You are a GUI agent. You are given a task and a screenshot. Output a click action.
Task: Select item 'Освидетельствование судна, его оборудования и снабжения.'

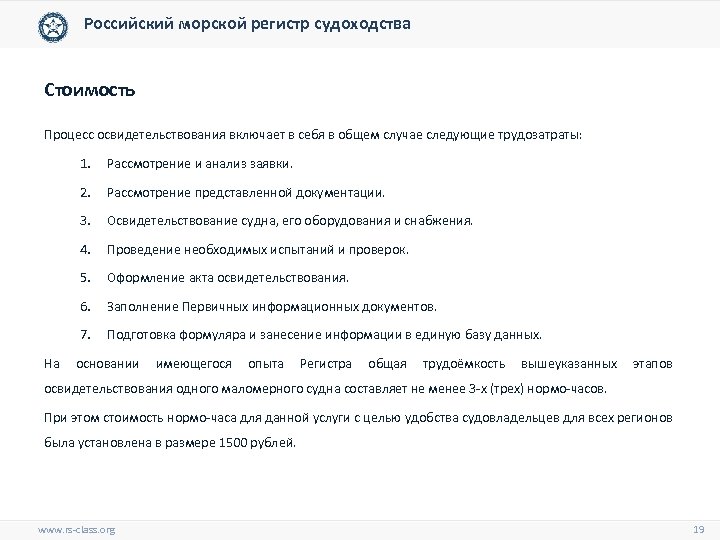290,221
